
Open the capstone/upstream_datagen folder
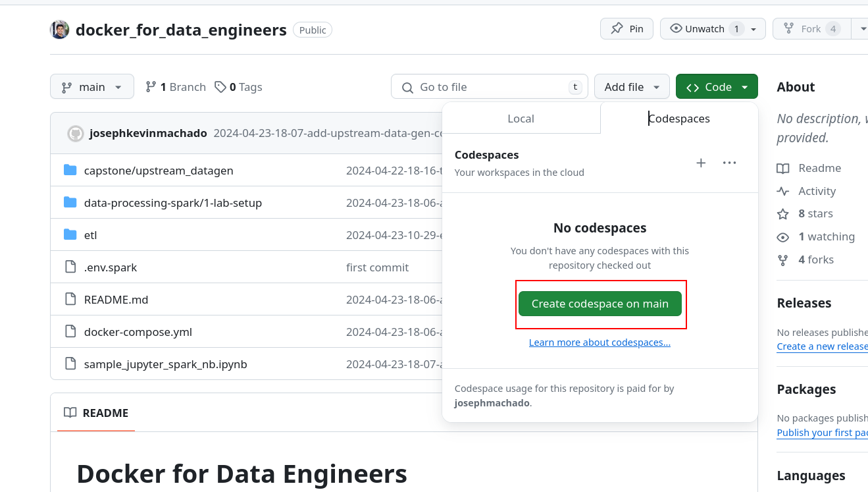click(159, 171)
